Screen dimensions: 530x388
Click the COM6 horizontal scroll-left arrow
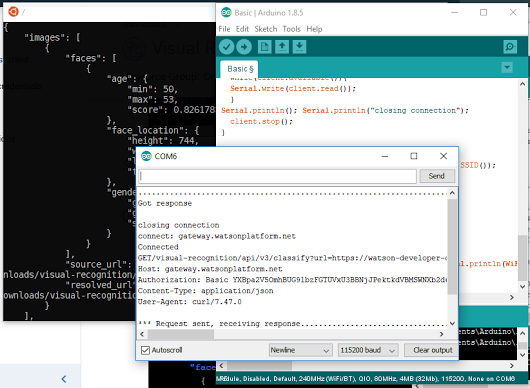tap(142, 334)
